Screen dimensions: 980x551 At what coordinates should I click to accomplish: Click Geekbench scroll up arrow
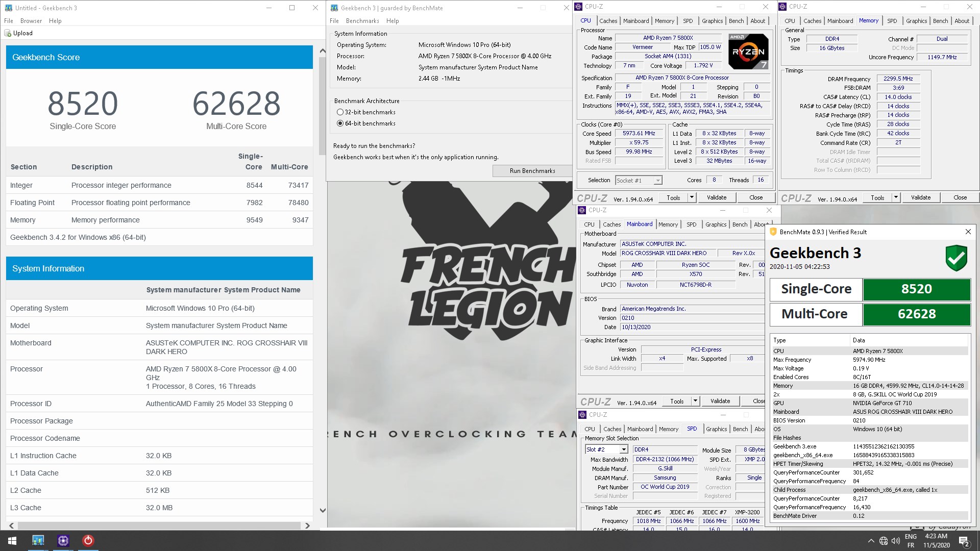pyautogui.click(x=322, y=51)
